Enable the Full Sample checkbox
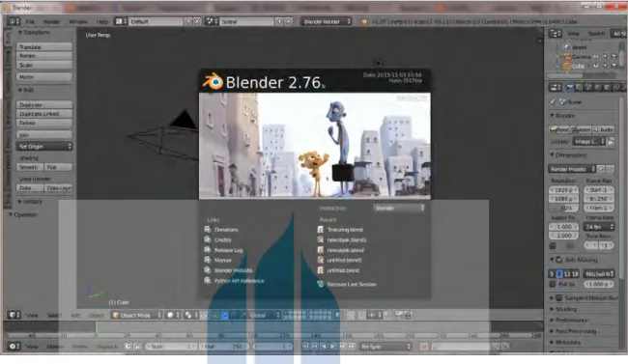 pyautogui.click(x=553, y=284)
